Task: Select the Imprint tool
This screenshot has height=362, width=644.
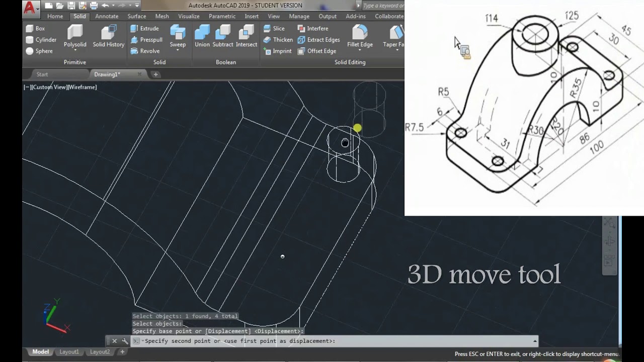Action: 277,51
